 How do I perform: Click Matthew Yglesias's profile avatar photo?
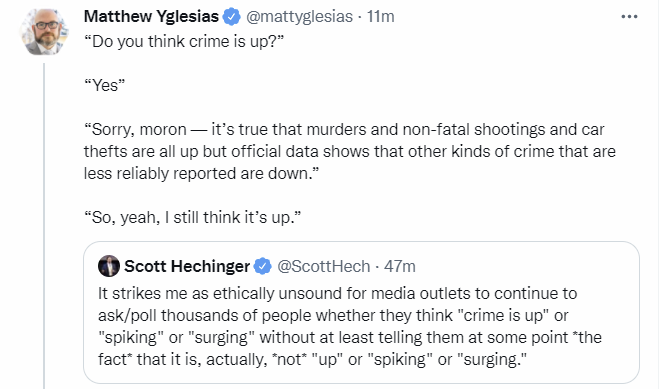(x=44, y=32)
